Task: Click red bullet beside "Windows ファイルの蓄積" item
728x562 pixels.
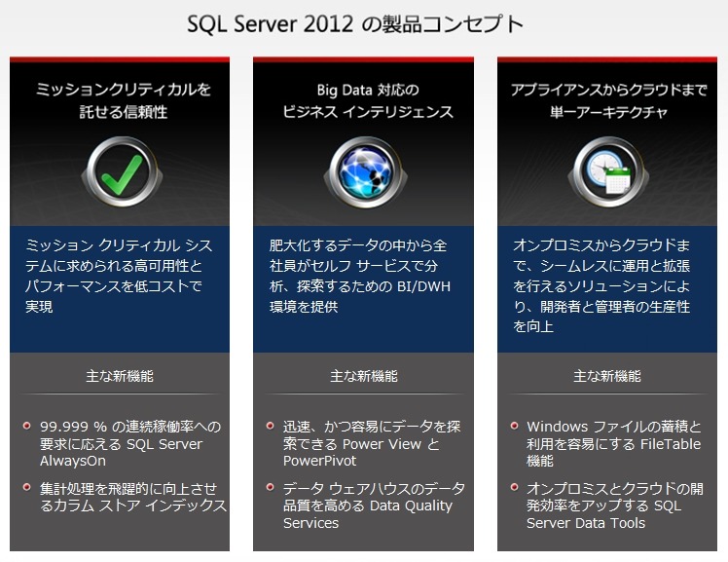Action: [x=514, y=426]
